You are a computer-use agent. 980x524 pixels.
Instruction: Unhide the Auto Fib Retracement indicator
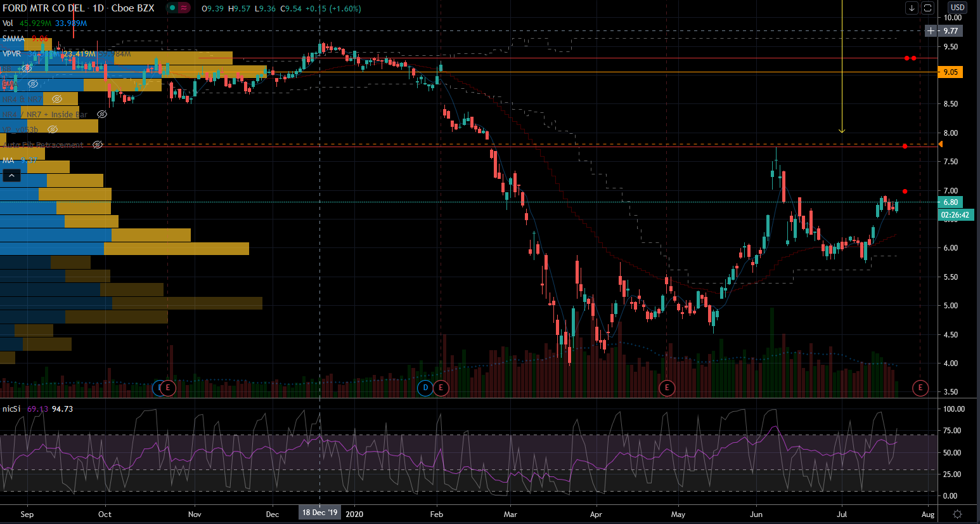pos(98,145)
